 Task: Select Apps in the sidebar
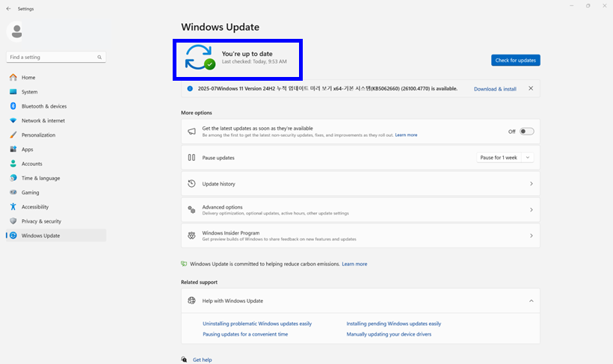pos(27,149)
